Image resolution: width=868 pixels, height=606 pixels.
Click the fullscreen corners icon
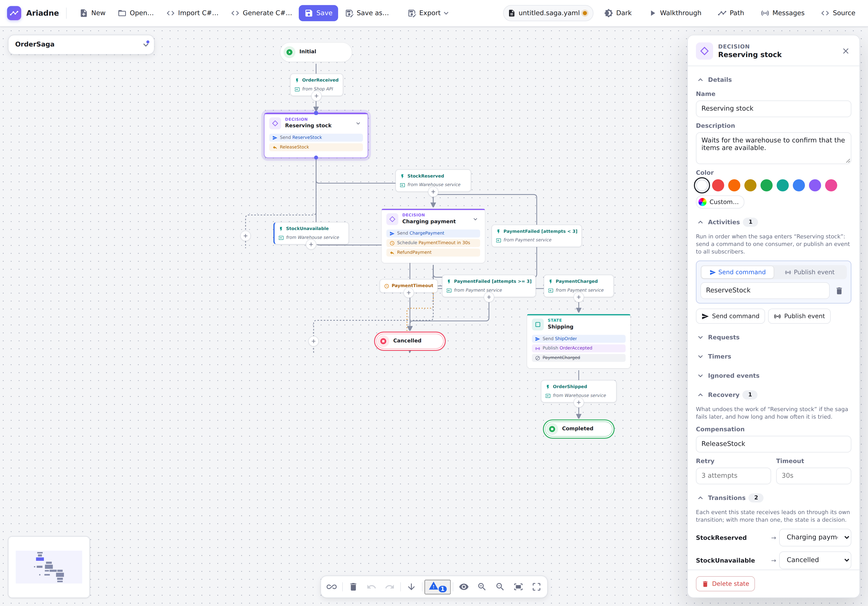(536, 587)
